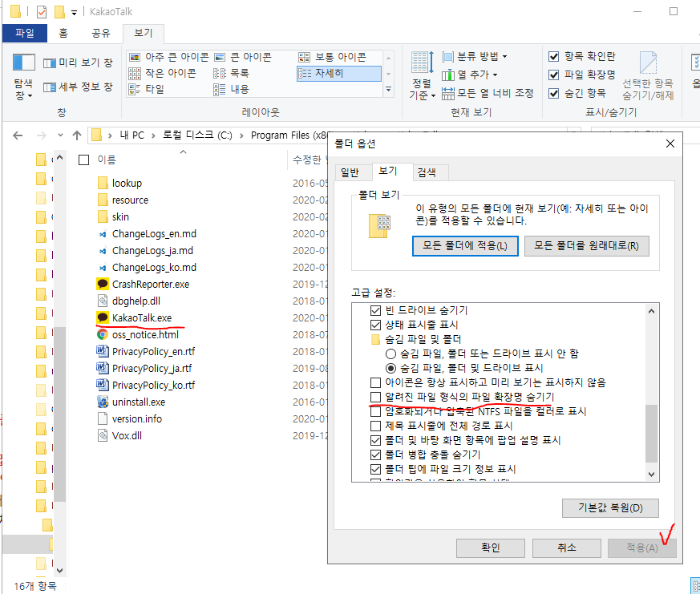
Task: Select 숨김 파일, 폴더 또는 드라이브 표시 안 함
Action: pyautogui.click(x=390, y=354)
